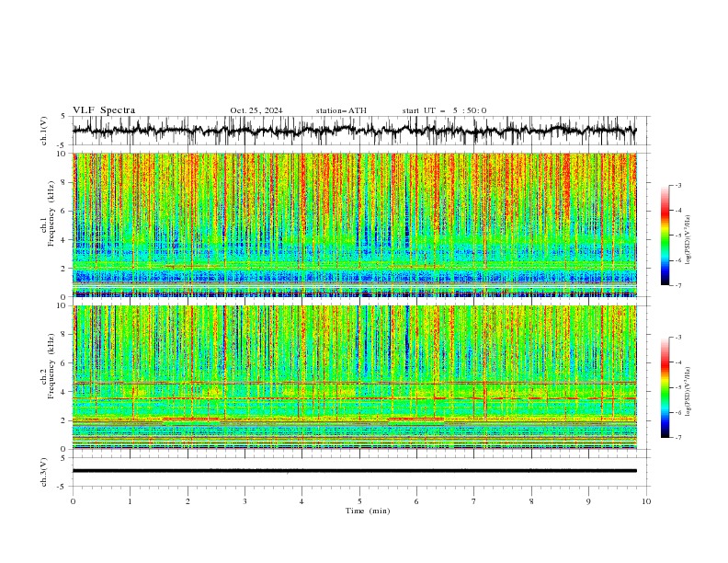The width and height of the screenshot is (728, 563).
Task: Click the "start UT = 5 : 50: 0" text
Action: pos(444,110)
